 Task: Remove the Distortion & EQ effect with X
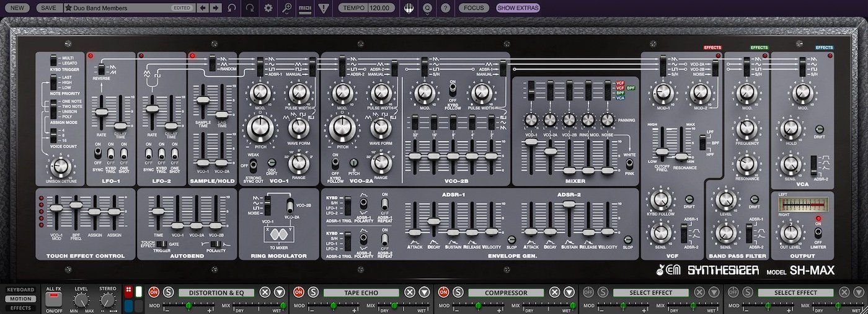[265, 292]
